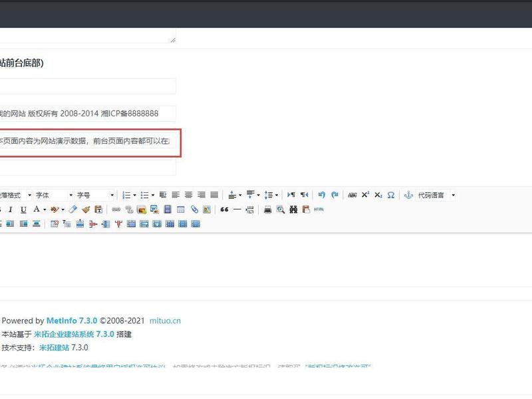Expand the line spacing dropdown arrow

pyautogui.click(x=277, y=195)
